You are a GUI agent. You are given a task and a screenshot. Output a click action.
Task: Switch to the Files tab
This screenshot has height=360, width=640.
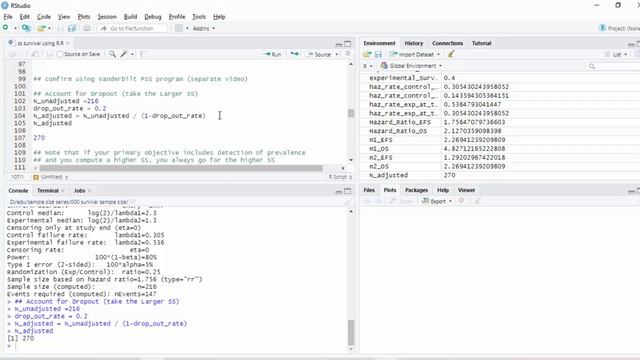369,190
